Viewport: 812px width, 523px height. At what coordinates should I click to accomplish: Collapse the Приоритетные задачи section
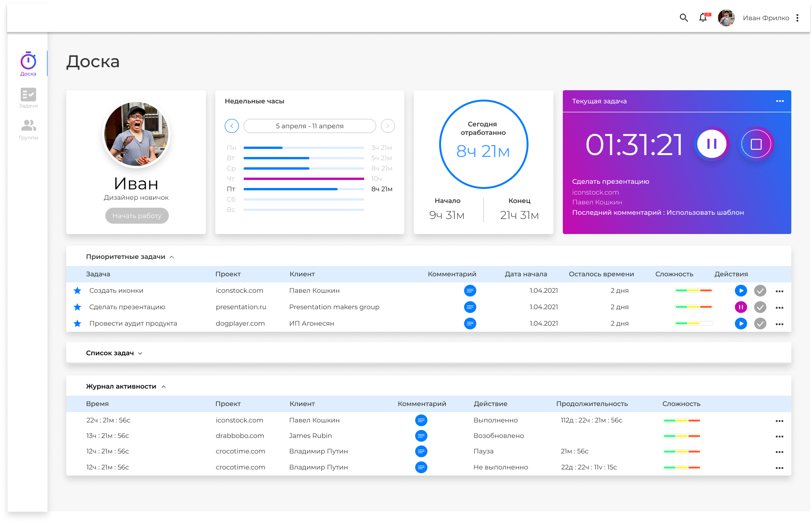[x=172, y=257]
